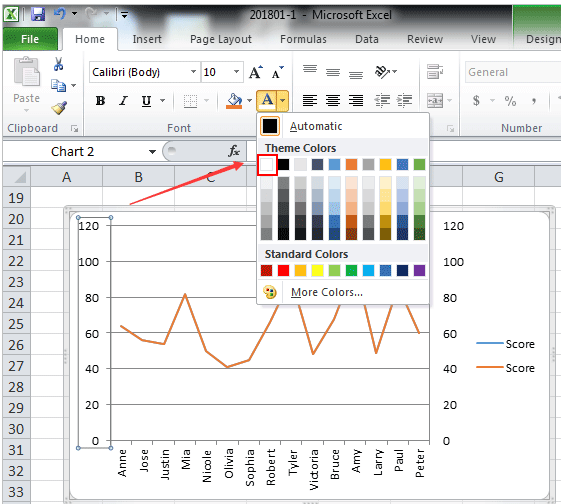Toggle Underline formatting

click(x=146, y=101)
